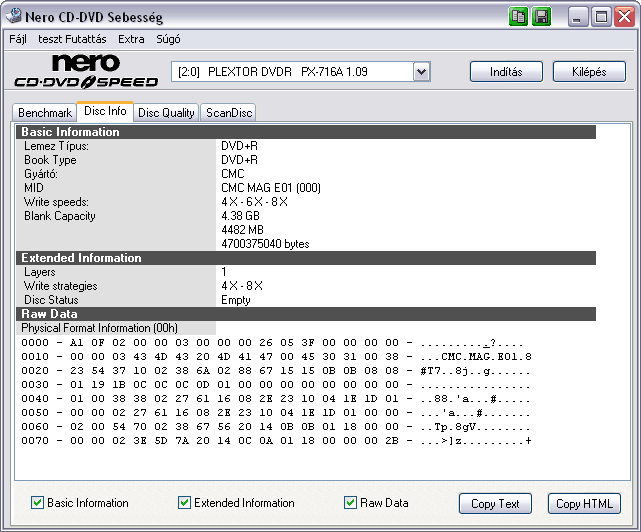
Task: Open the teszt Futattás menu
Action: 72,39
